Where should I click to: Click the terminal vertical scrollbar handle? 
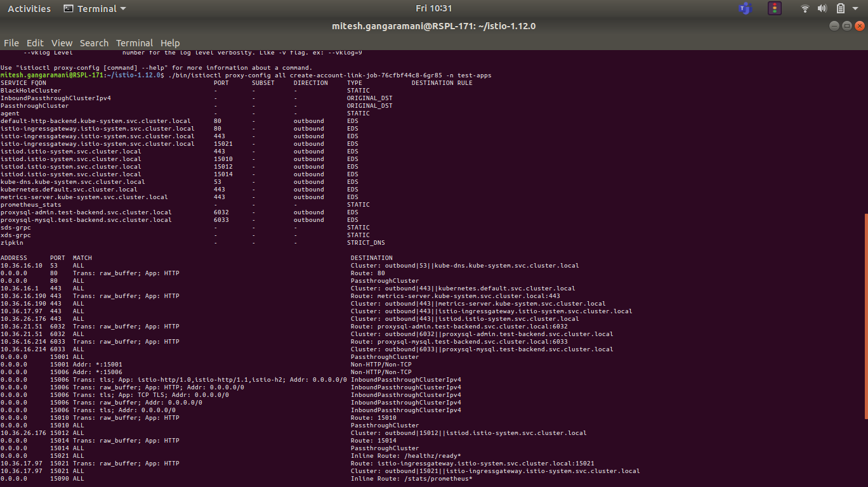865,316
